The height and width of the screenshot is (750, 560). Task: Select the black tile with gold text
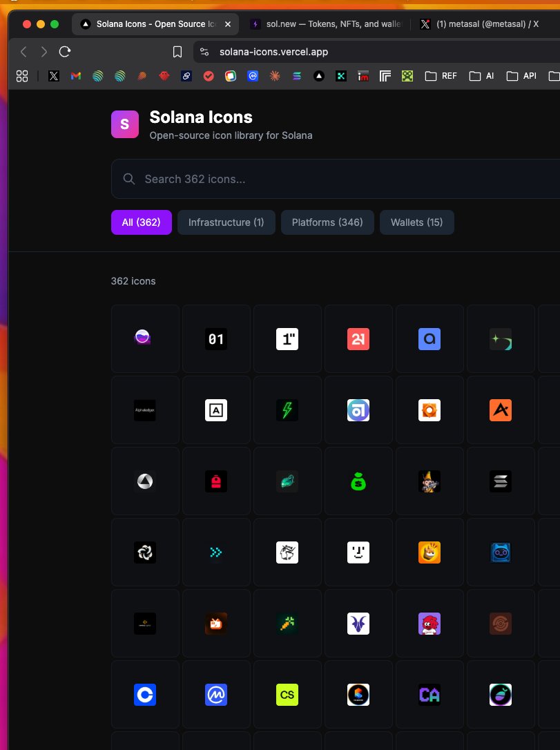tap(145, 623)
